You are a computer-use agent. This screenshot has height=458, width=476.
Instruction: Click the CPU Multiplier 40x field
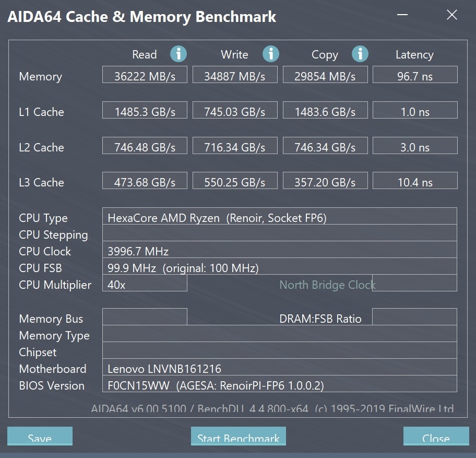point(145,283)
